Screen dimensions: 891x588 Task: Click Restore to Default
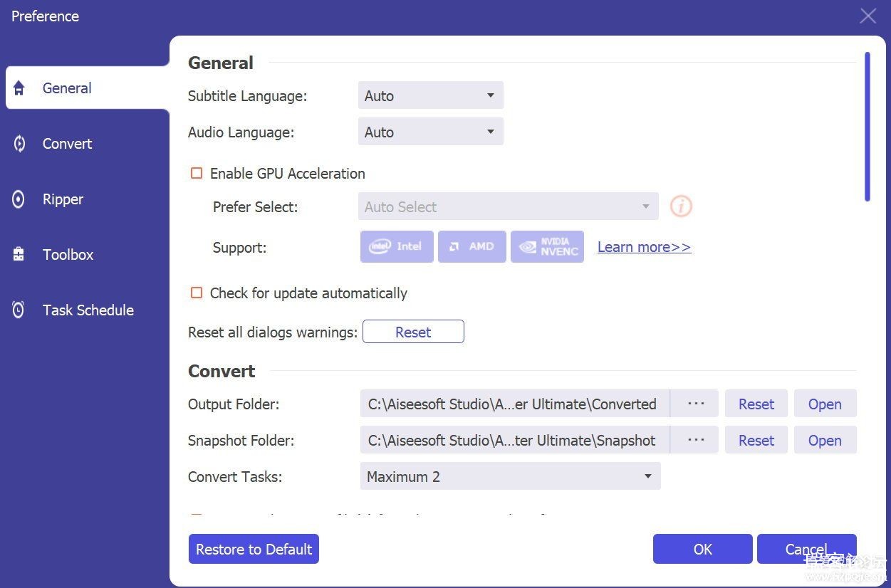[x=254, y=549]
